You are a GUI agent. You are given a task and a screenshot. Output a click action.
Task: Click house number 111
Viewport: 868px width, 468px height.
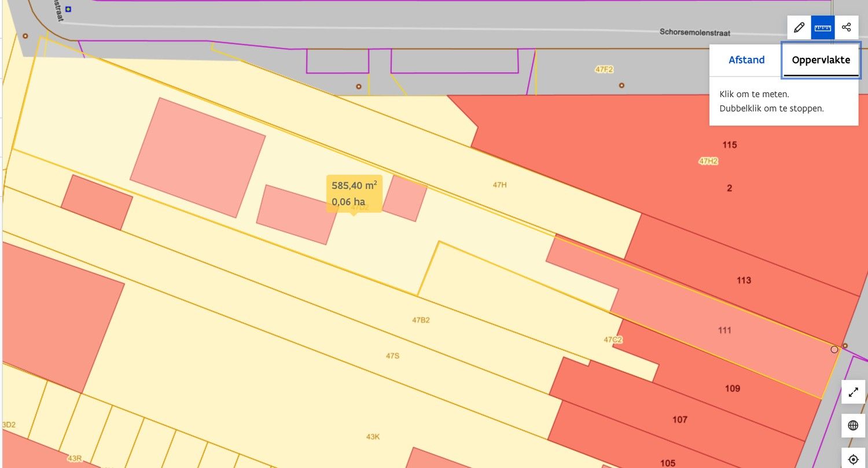pyautogui.click(x=724, y=330)
